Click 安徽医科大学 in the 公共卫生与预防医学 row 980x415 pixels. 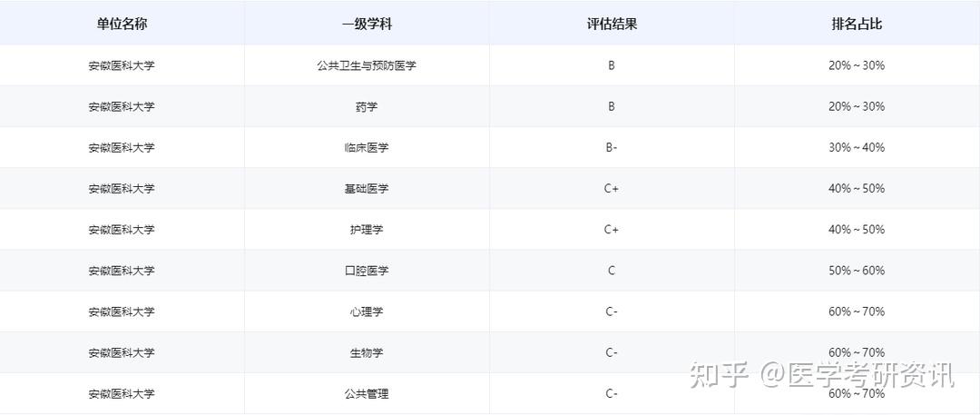pyautogui.click(x=122, y=65)
